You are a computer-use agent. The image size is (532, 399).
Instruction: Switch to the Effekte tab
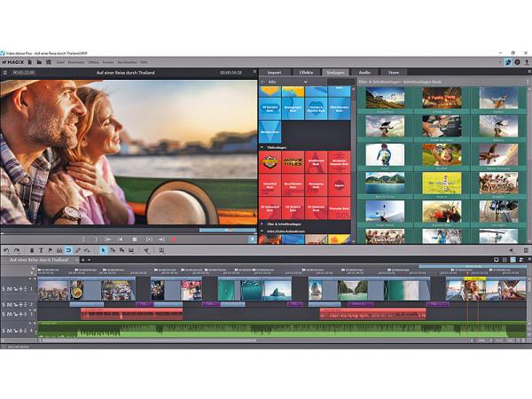(306, 72)
